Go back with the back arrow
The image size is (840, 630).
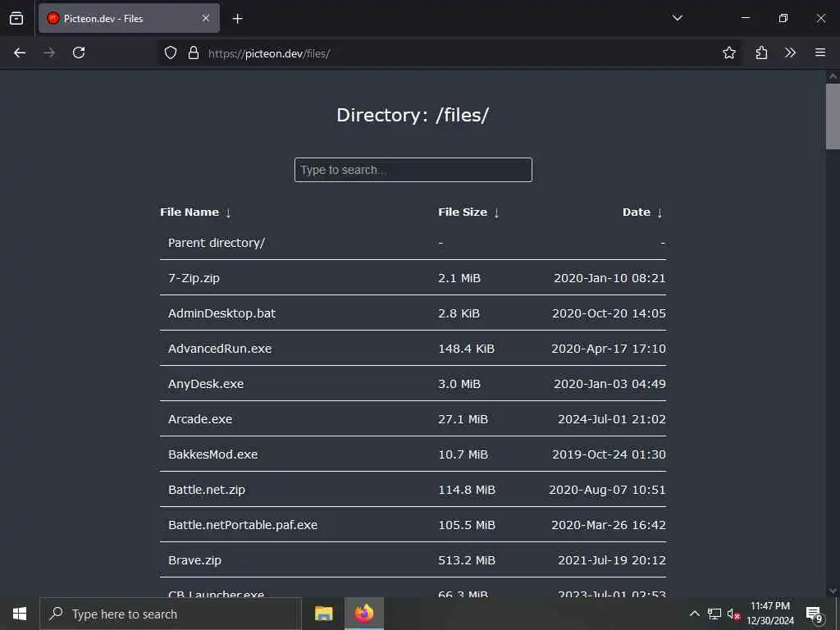click(x=20, y=52)
